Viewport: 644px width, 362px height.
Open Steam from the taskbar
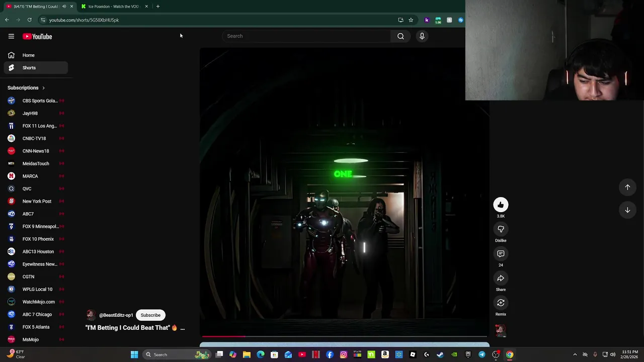click(440, 354)
